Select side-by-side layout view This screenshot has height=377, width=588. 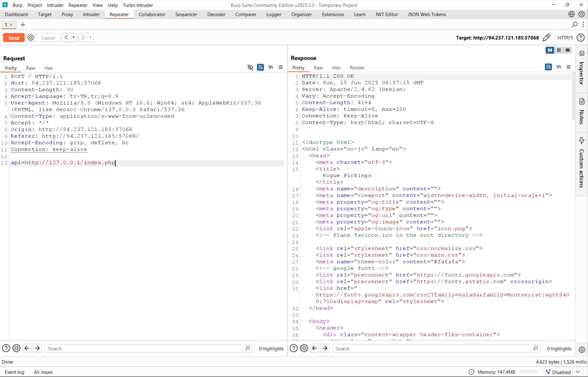(550, 50)
